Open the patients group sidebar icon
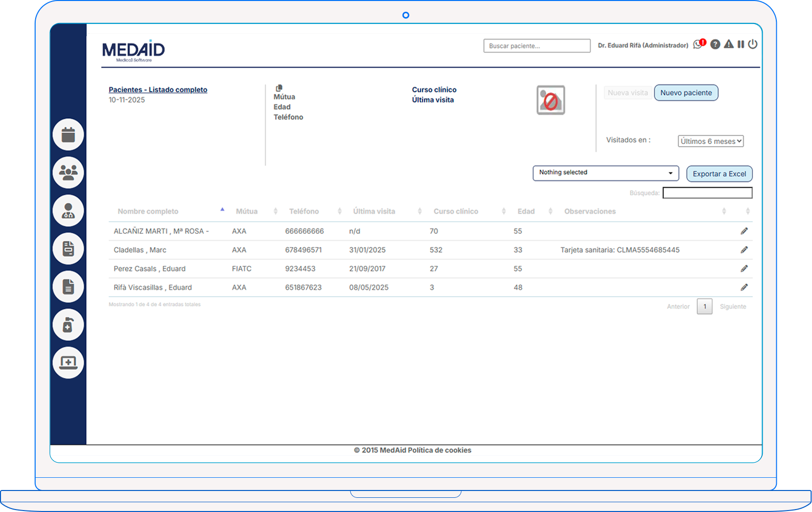The image size is (812, 512). [68, 172]
